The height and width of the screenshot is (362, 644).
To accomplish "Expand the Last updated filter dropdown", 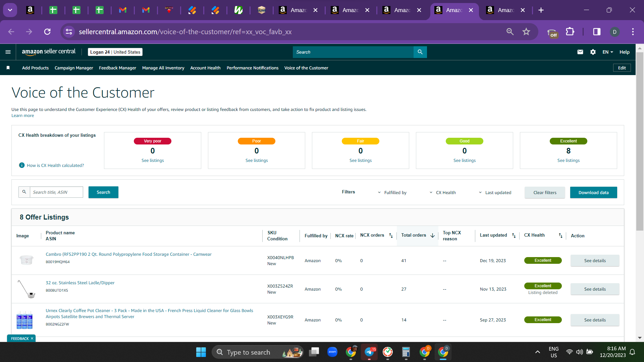I will [495, 192].
